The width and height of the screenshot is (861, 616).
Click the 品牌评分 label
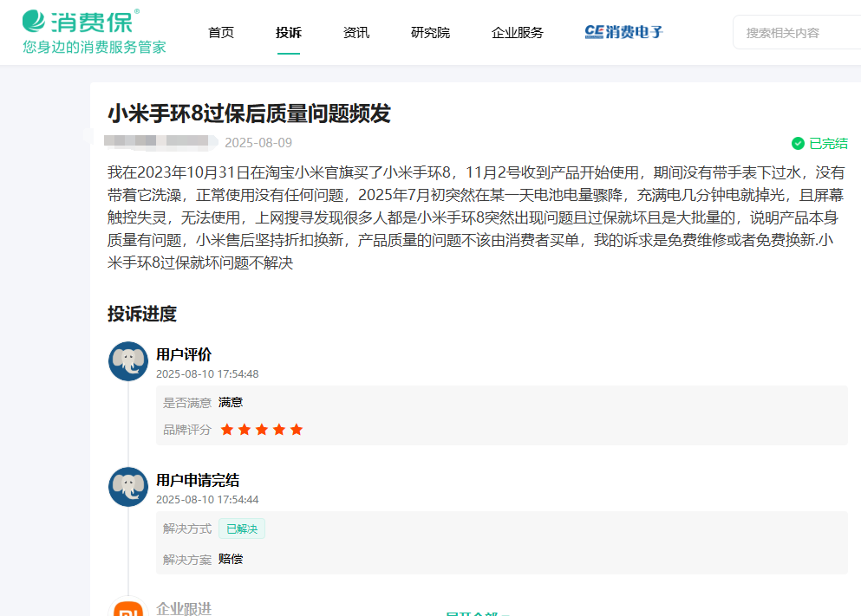186,430
